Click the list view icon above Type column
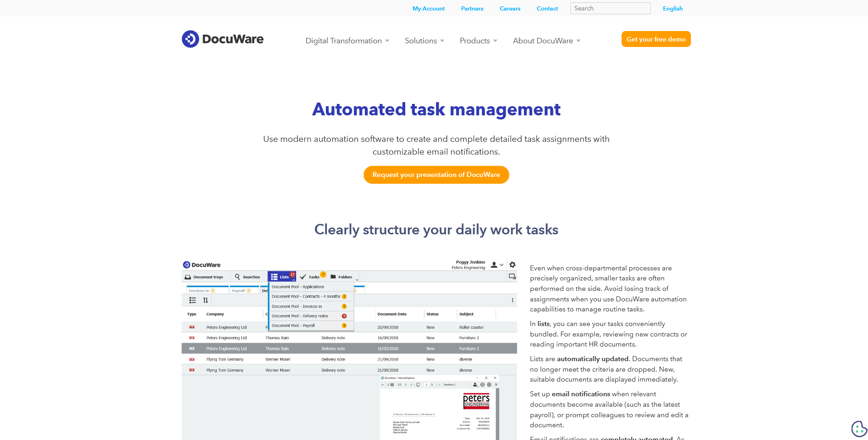The image size is (868, 440). coord(193,300)
